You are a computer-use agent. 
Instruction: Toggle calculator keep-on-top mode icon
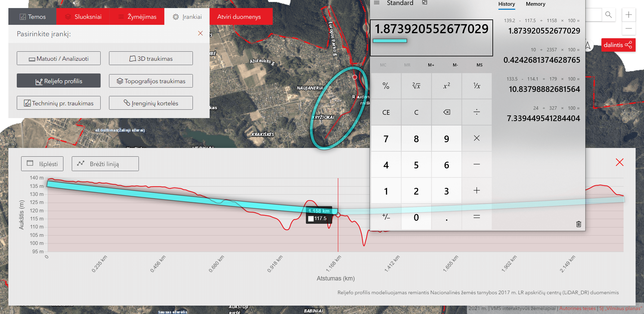pyautogui.click(x=425, y=3)
